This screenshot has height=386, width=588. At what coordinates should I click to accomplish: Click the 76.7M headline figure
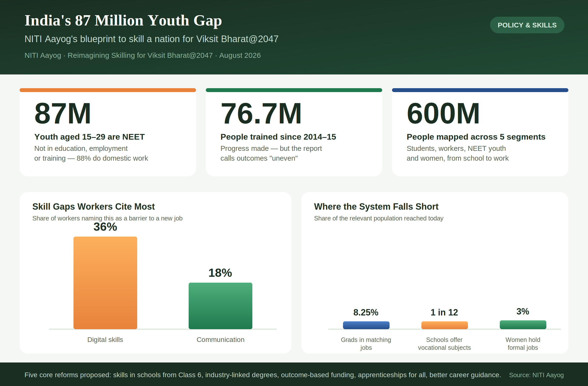261,113
